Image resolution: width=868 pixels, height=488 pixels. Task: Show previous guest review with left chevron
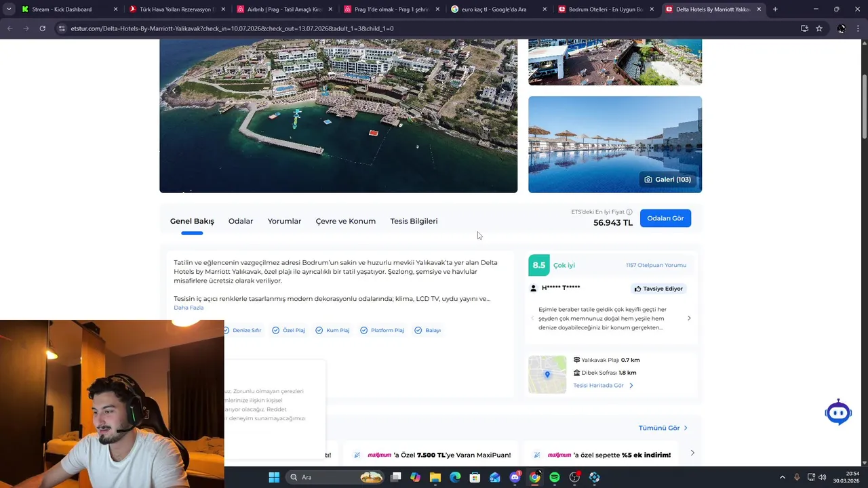[x=532, y=318]
